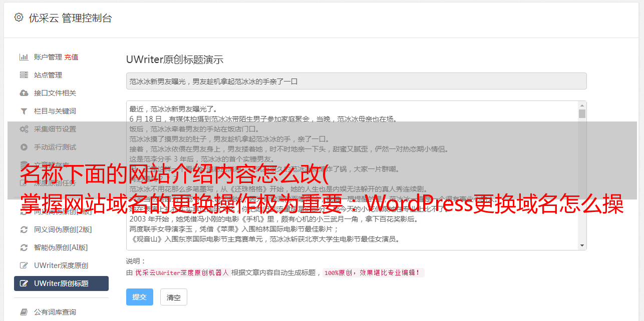Click the book icon for 公有词库查询
The height and width of the screenshot is (321, 644).
pyautogui.click(x=24, y=312)
